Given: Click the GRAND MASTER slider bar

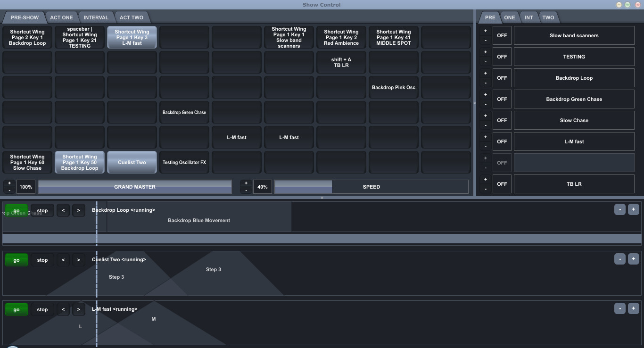Looking at the screenshot, I should (x=135, y=187).
